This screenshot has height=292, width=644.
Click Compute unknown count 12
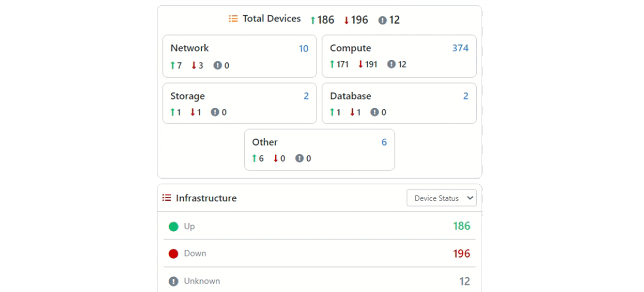click(x=402, y=64)
